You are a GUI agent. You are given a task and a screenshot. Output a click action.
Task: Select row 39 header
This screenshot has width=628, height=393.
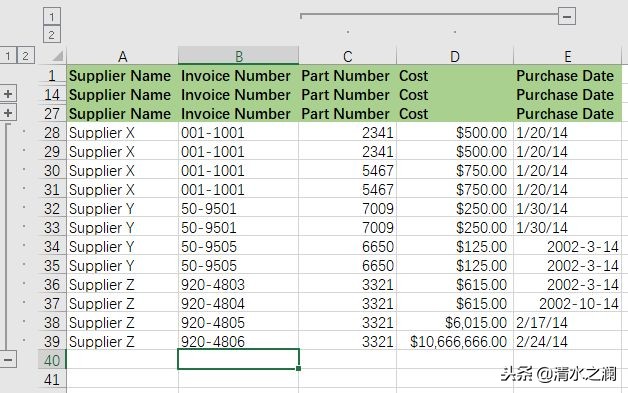(52, 341)
